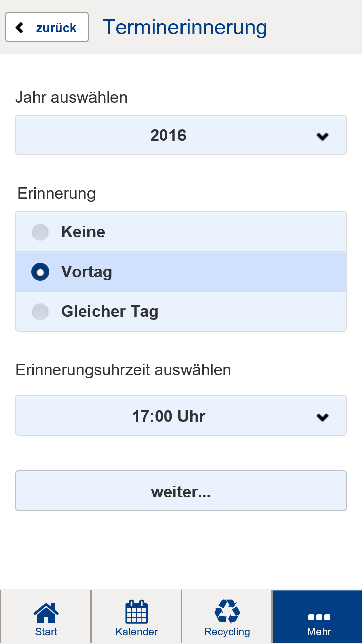The height and width of the screenshot is (644, 362).
Task: Open the 2016 year selector
Action: click(168, 135)
